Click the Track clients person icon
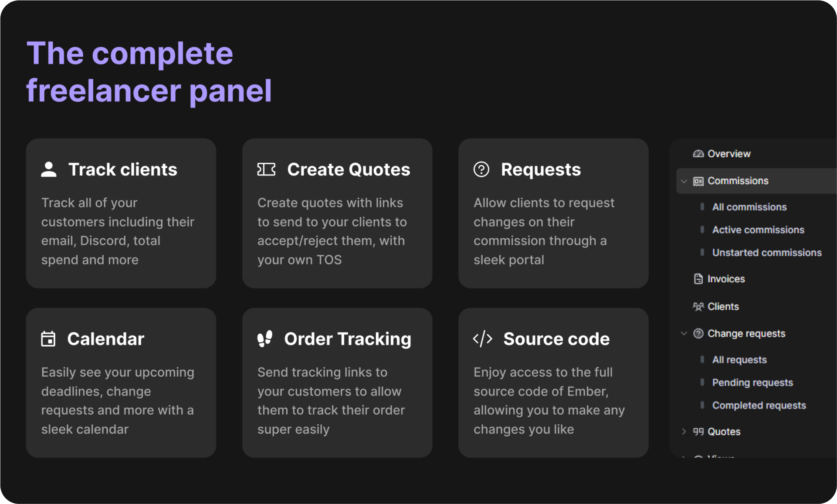837x504 pixels. pyautogui.click(x=49, y=169)
